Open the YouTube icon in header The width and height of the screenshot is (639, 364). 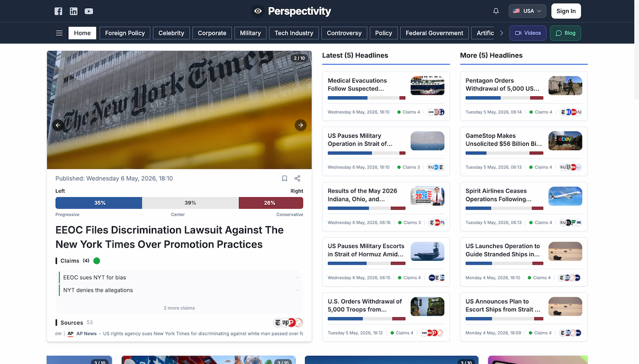(x=89, y=11)
